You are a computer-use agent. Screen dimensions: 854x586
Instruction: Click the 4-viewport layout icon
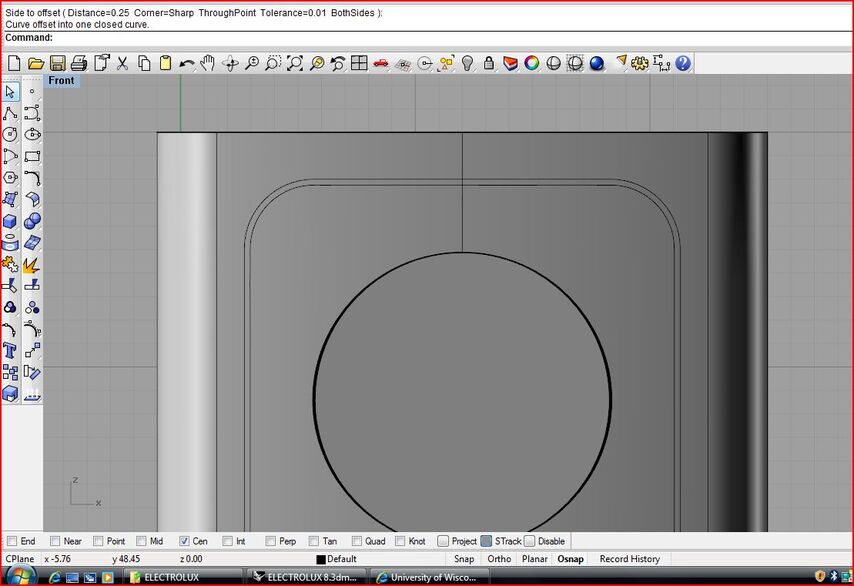(359, 63)
